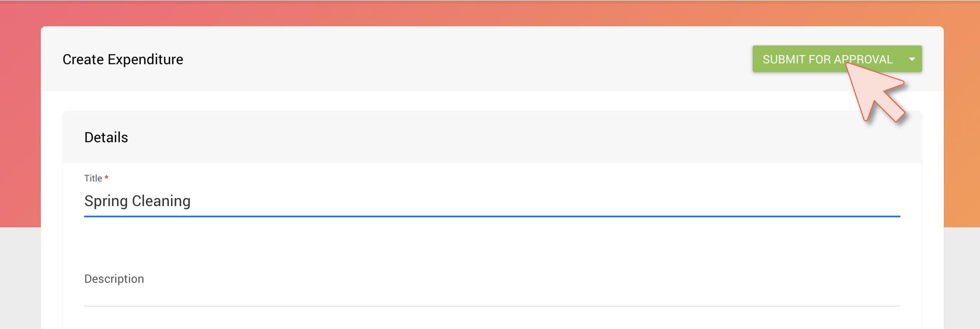Click empty space after Spring Cleaning text
Image resolution: width=980 pixels, height=329 pixels.
pyautogui.click(x=517, y=201)
